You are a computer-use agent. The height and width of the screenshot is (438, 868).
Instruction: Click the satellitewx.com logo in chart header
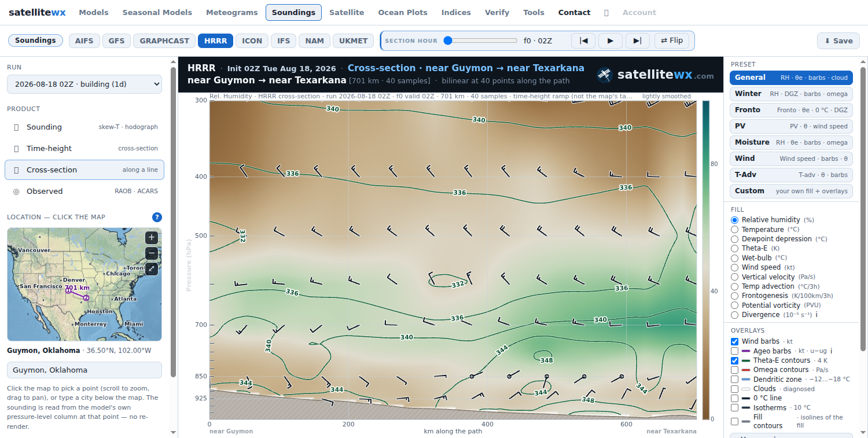[x=656, y=75]
